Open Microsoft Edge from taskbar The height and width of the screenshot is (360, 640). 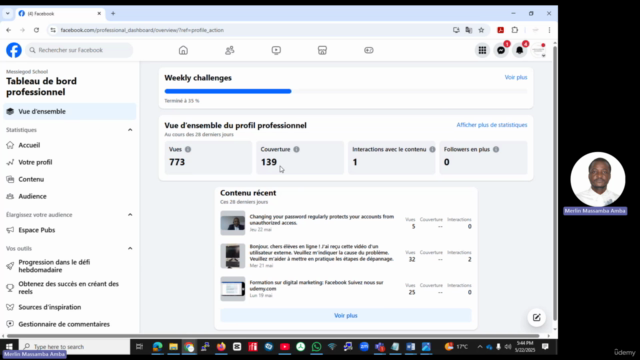pos(158,347)
